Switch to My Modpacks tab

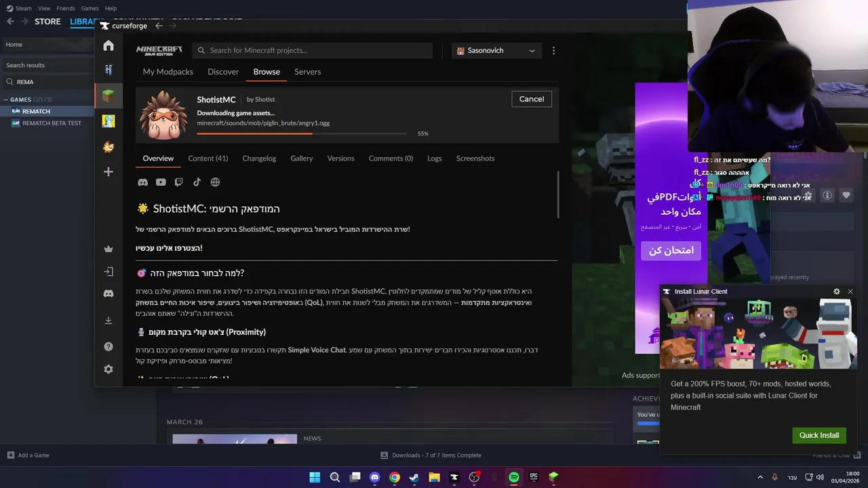(168, 72)
